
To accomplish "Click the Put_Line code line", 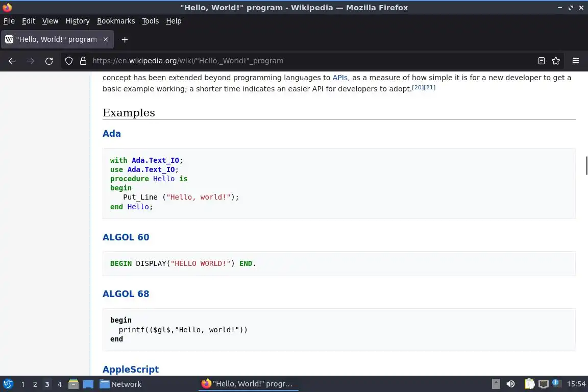I will pyautogui.click(x=181, y=198).
